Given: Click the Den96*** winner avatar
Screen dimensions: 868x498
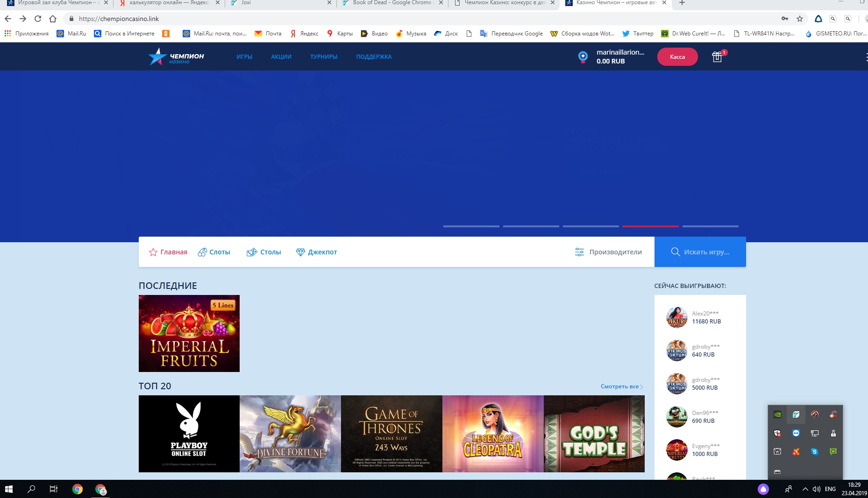Looking at the screenshot, I should pyautogui.click(x=676, y=417).
